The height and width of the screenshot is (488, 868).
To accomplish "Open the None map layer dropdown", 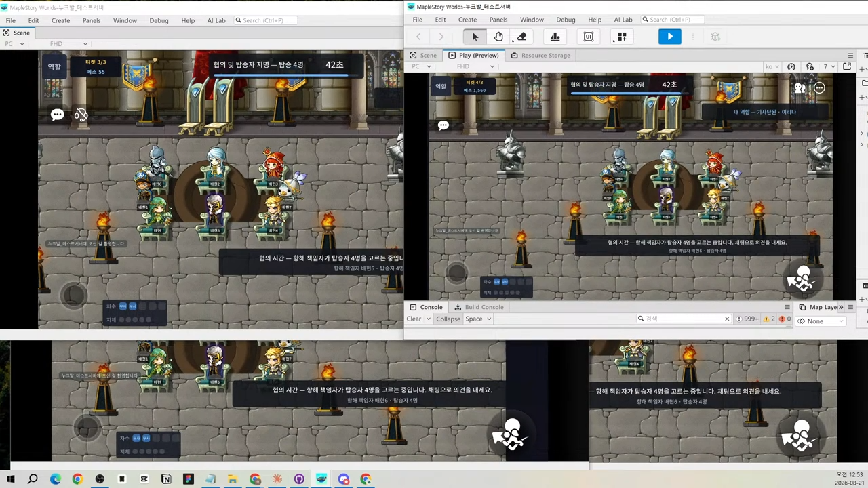I will [821, 321].
